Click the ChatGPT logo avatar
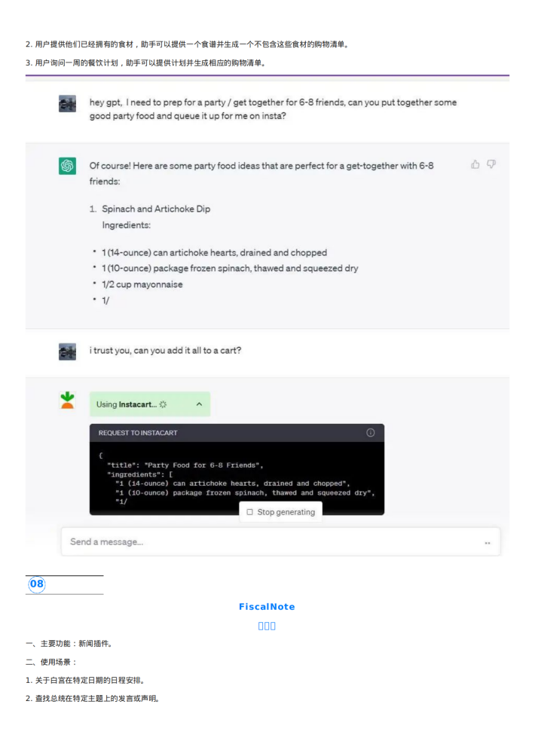 pyautogui.click(x=68, y=166)
